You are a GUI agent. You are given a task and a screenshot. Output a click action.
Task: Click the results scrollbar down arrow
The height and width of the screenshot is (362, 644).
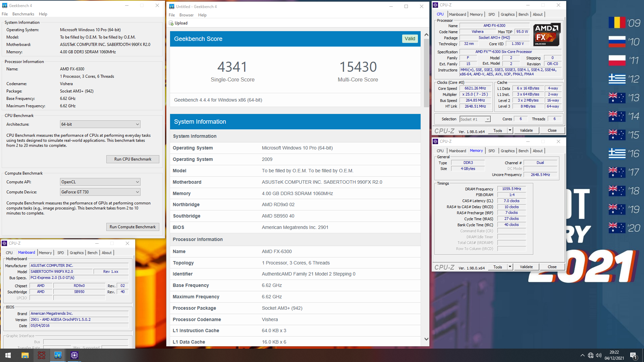click(x=426, y=339)
